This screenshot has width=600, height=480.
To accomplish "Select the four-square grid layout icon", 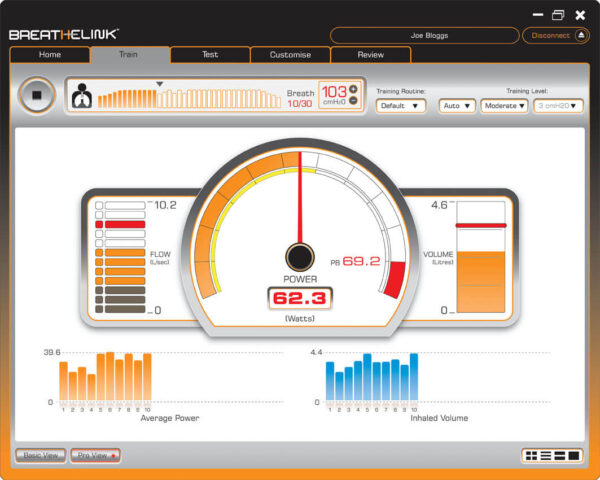I will [531, 456].
